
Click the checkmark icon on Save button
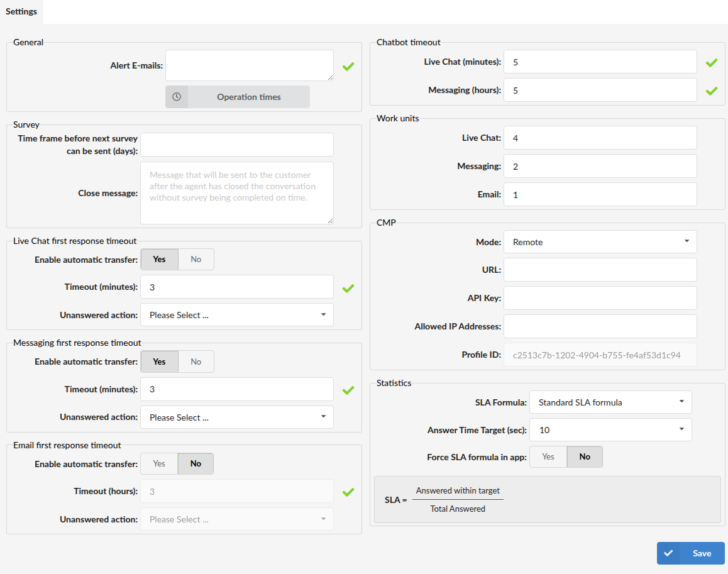click(668, 553)
